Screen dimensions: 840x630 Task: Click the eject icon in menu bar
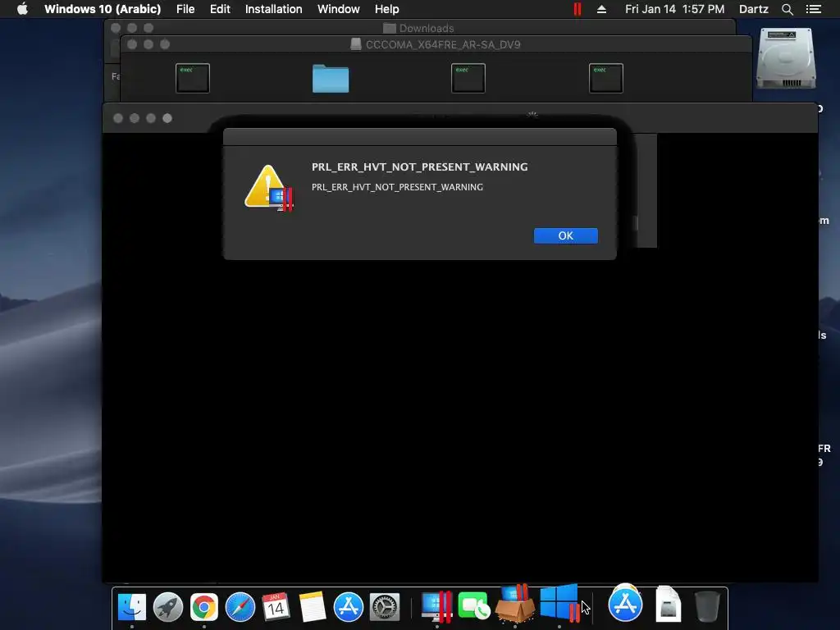601,9
